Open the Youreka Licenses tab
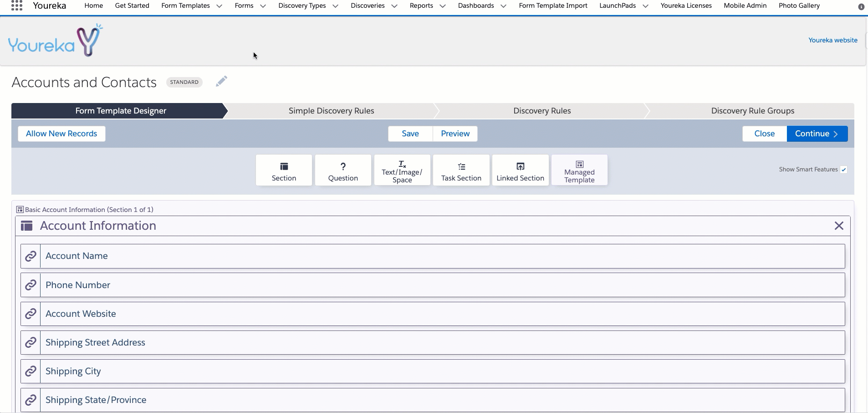 tap(686, 5)
